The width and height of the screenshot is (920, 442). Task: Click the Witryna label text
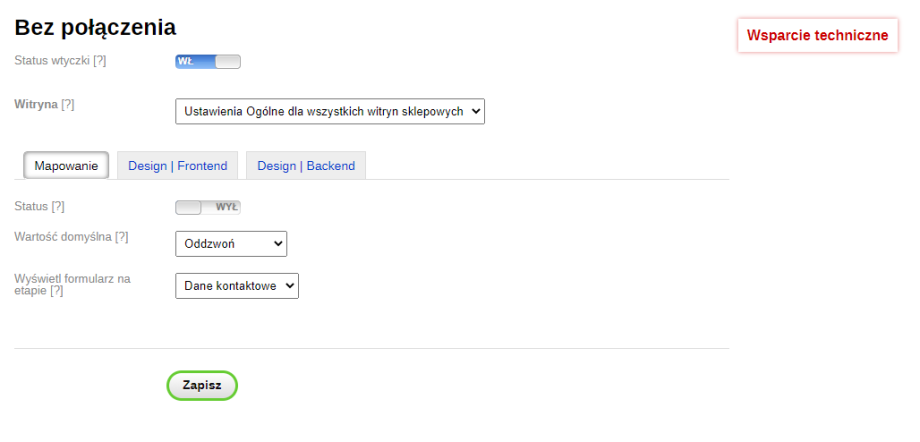click(35, 104)
